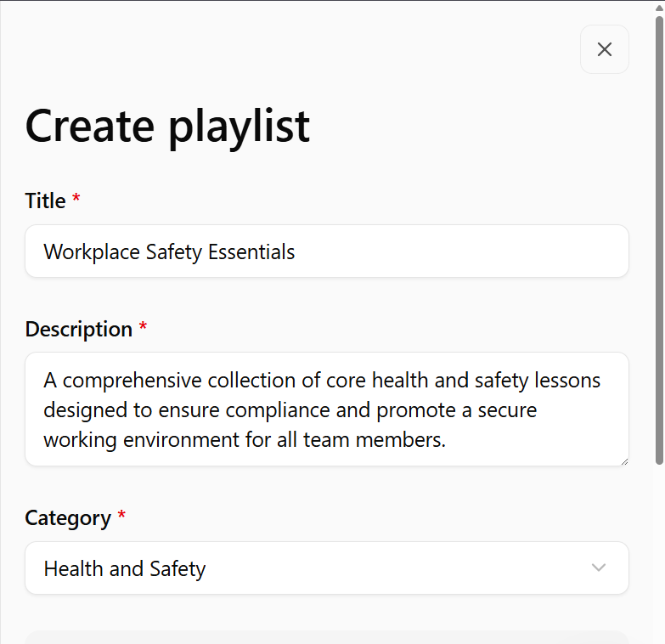
Task: Click the Description field label
Action: point(78,330)
